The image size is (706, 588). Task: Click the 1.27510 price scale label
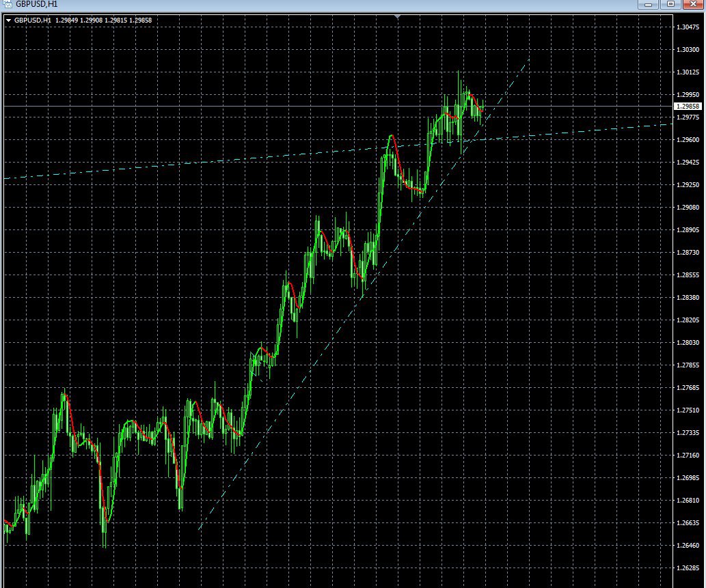(688, 410)
